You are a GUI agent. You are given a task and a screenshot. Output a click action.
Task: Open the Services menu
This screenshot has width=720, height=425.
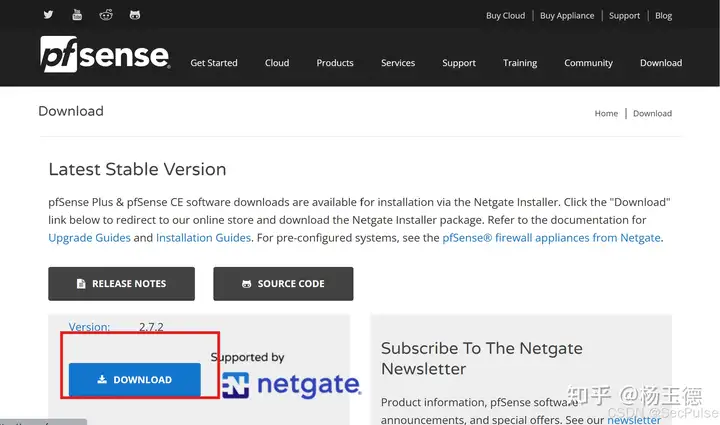pos(398,63)
